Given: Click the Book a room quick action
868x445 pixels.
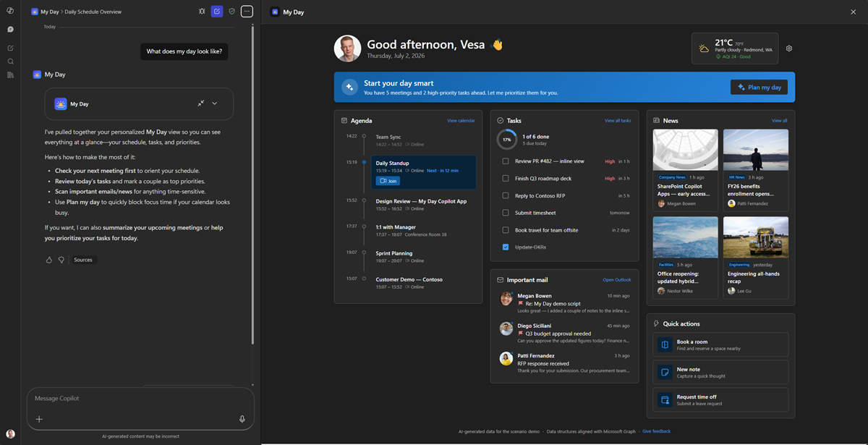Looking at the screenshot, I should (721, 344).
